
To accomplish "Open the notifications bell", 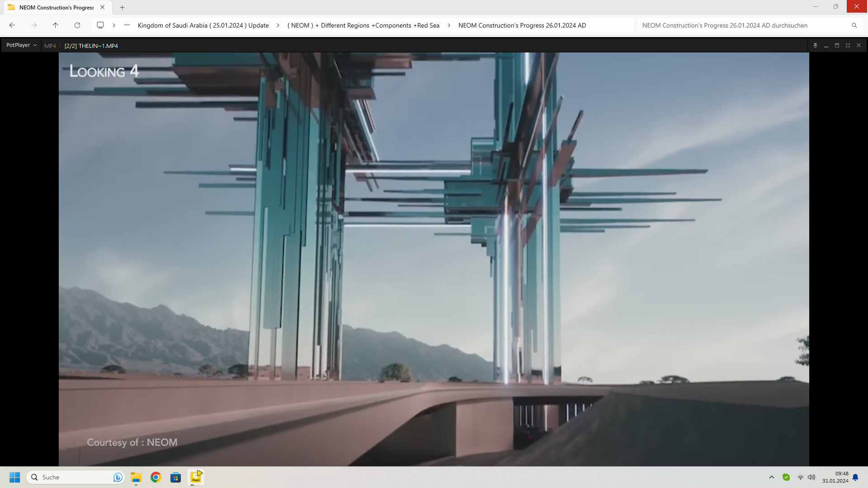I will coord(855,477).
